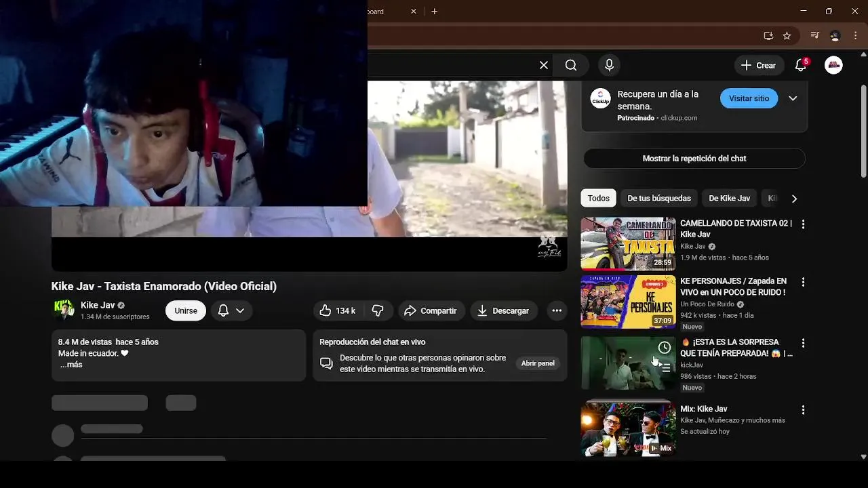Open a new browser tab
This screenshot has height=488, width=868.
435,12
